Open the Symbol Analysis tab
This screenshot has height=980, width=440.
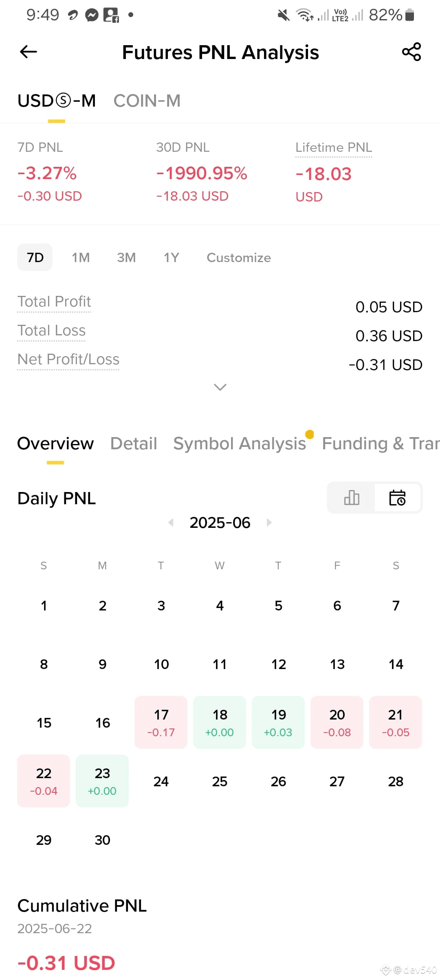240,444
